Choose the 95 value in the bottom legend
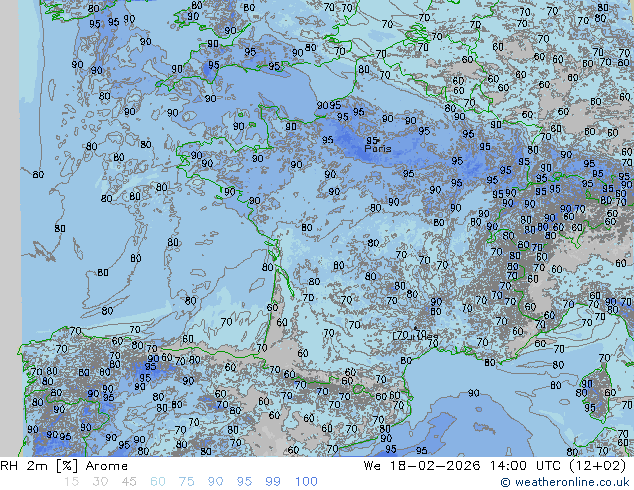Screen dimensions: 634x490 (x=244, y=482)
